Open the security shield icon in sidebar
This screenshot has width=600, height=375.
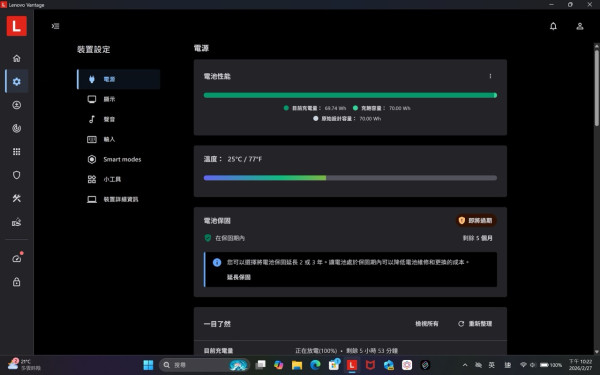16,175
